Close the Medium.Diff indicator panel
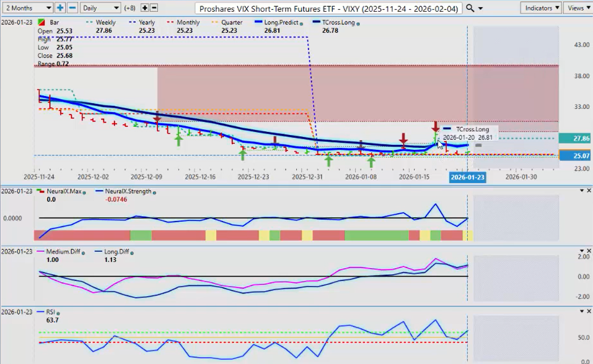 click(x=588, y=251)
